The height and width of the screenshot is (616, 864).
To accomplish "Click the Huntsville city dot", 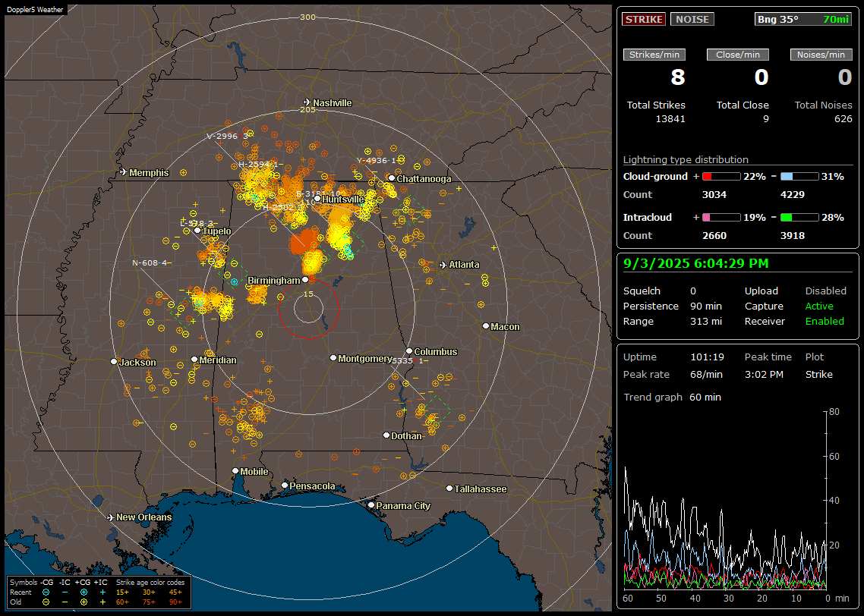I will coord(317,199).
